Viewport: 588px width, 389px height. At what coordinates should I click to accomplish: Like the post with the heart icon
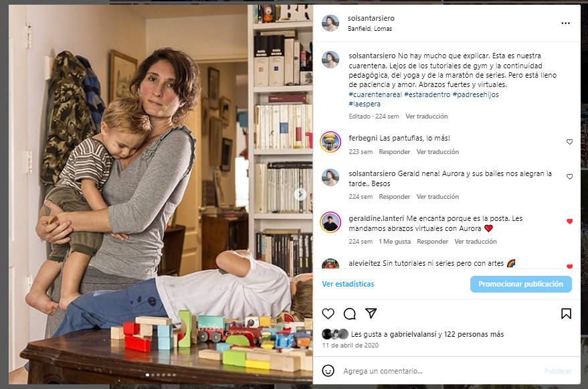[x=328, y=313]
